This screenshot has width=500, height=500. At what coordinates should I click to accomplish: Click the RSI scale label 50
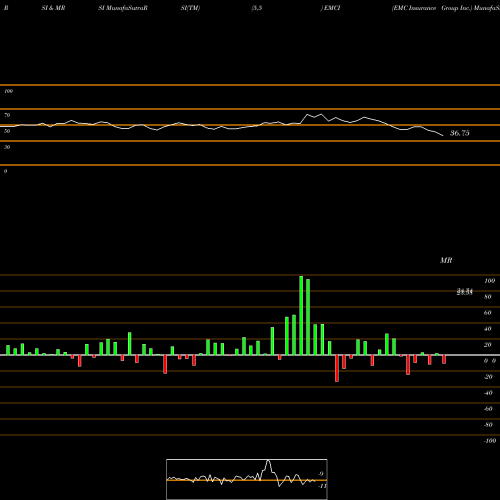coord(7,131)
